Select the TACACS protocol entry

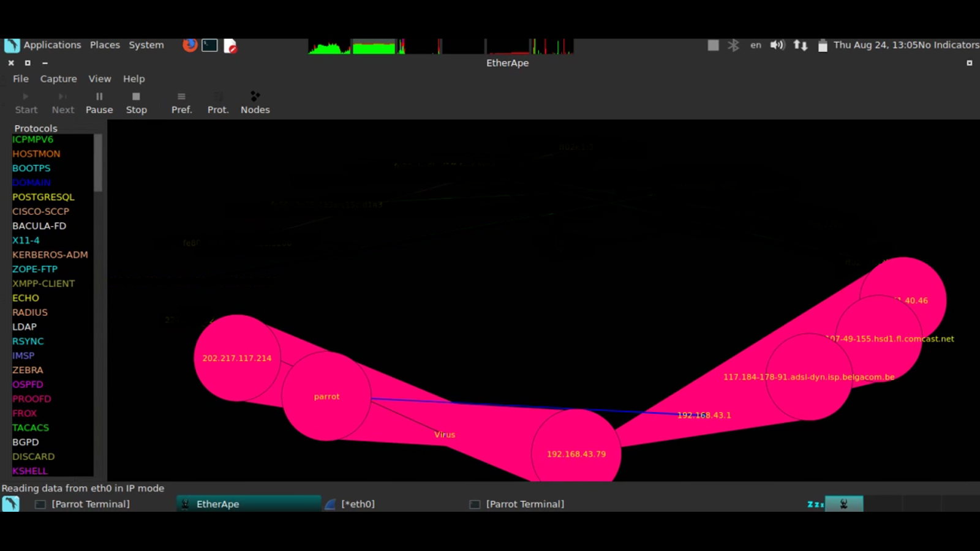coord(31,427)
